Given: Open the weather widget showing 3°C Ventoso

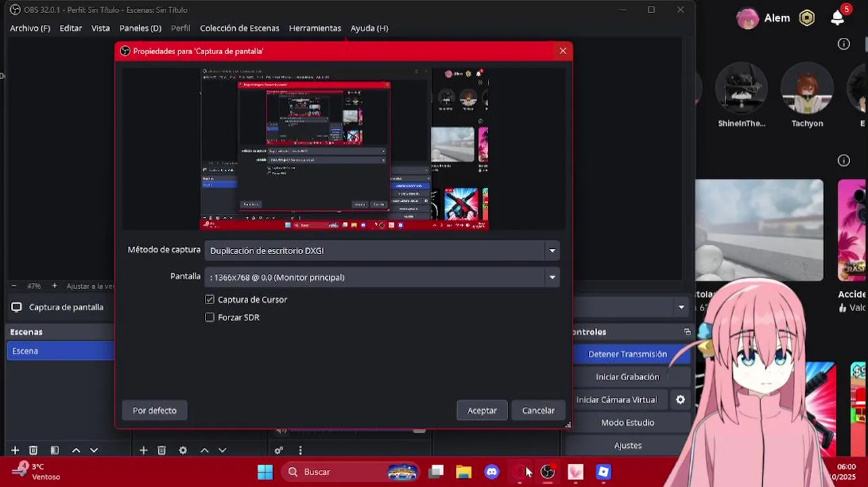Looking at the screenshot, I should coord(37,471).
